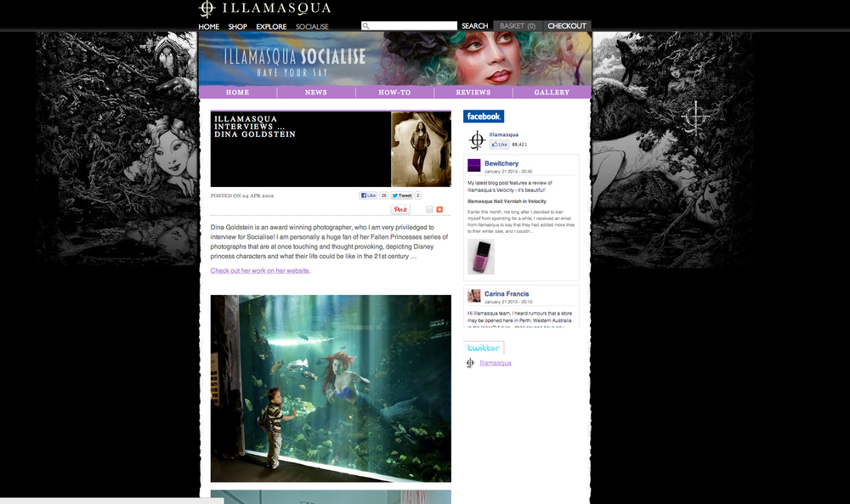This screenshot has height=504, width=850.
Task: Click the orange plus share icon
Action: 439,209
